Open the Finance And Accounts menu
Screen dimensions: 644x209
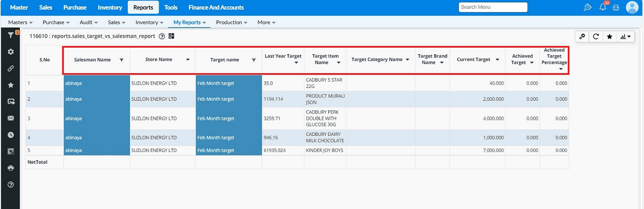click(x=216, y=8)
